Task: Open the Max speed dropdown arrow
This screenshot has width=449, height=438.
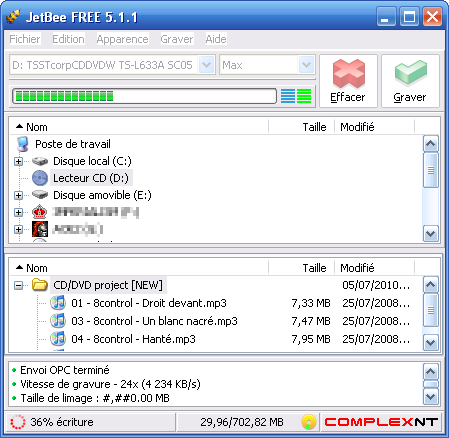Action: tap(306, 65)
